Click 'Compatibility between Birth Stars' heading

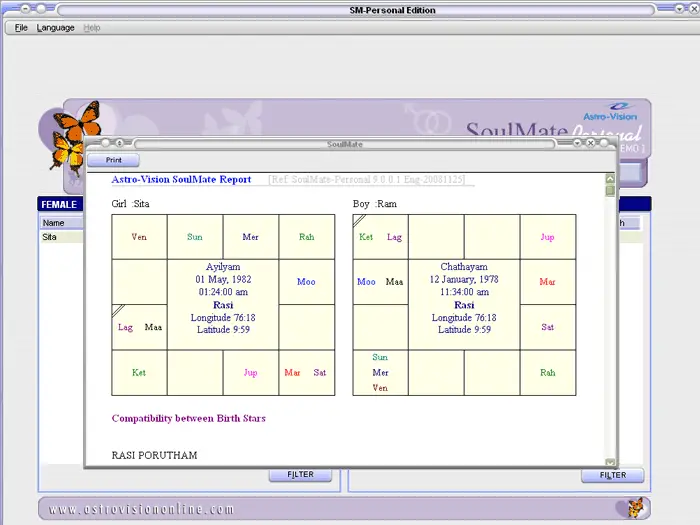tap(188, 418)
